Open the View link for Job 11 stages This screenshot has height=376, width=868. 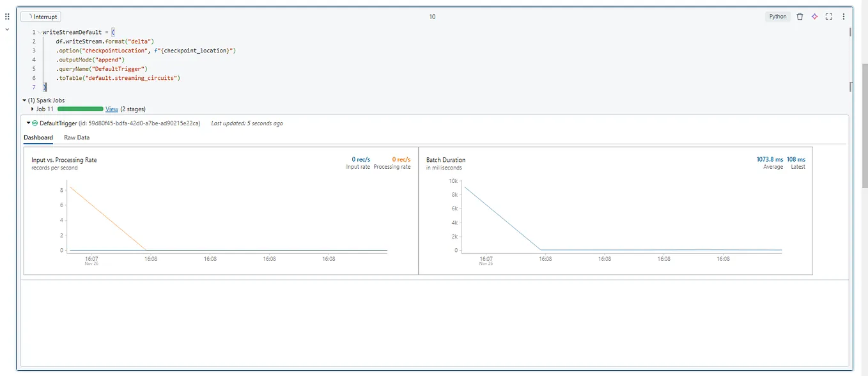click(x=112, y=109)
